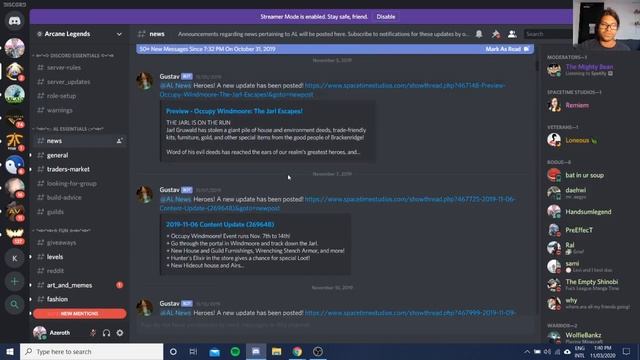The height and width of the screenshot is (360, 640).
Task: Click the message input box
Action: [335, 325]
